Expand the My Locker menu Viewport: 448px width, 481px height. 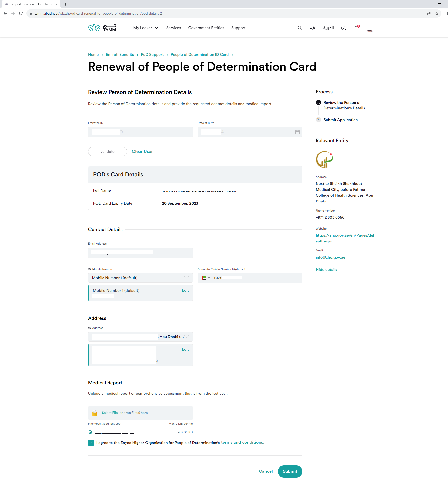(x=146, y=28)
